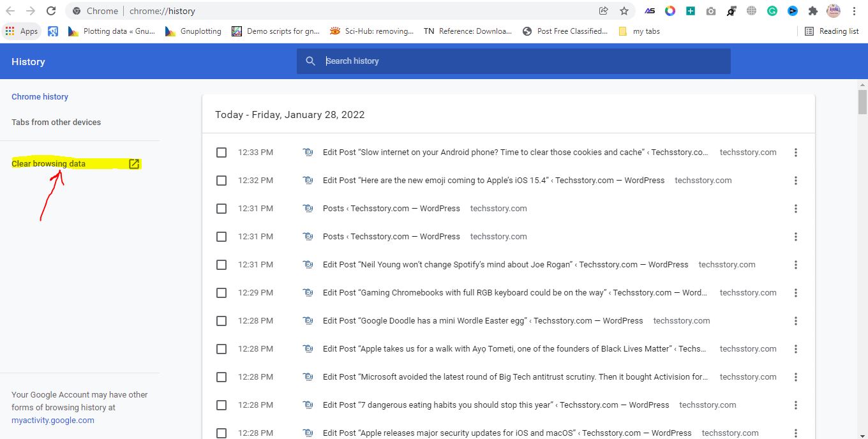Screen dimensions: 868x439
Task: Click the '12:33 PM' timestamp
Action: click(x=255, y=153)
